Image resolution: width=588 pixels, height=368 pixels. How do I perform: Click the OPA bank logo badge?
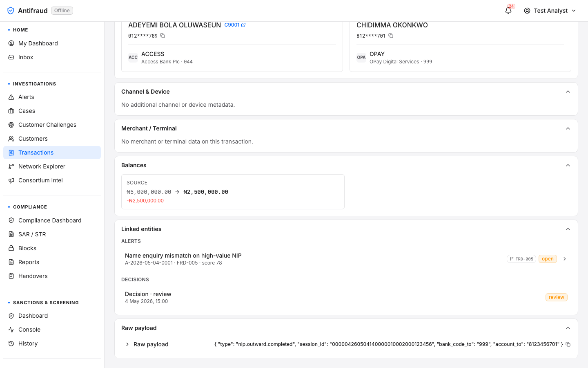tap(361, 57)
